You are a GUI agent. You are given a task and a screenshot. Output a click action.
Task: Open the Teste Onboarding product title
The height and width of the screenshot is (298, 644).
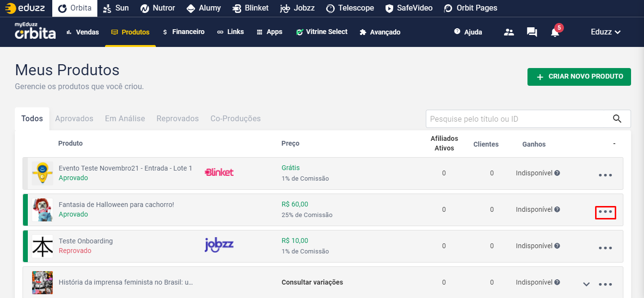tap(86, 241)
